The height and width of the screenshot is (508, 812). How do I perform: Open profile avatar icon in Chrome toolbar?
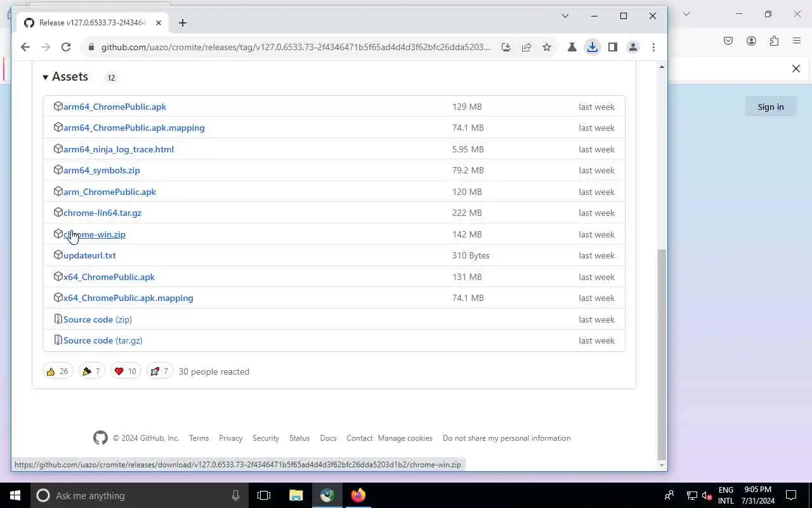click(632, 47)
